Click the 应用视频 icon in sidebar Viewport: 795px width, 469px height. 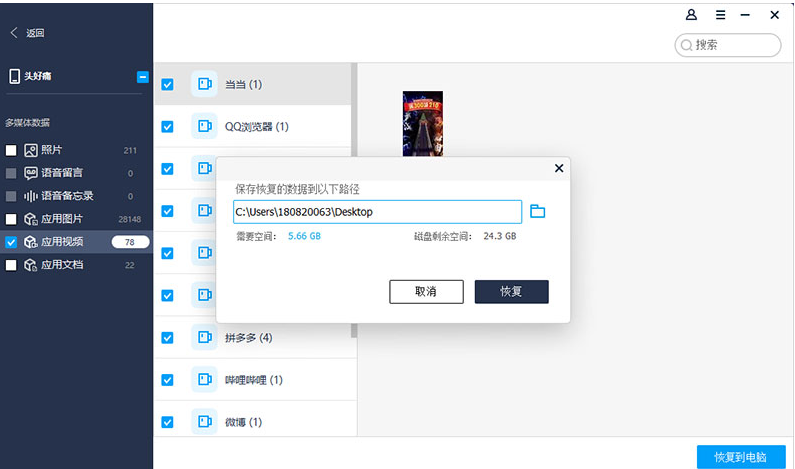(31, 242)
